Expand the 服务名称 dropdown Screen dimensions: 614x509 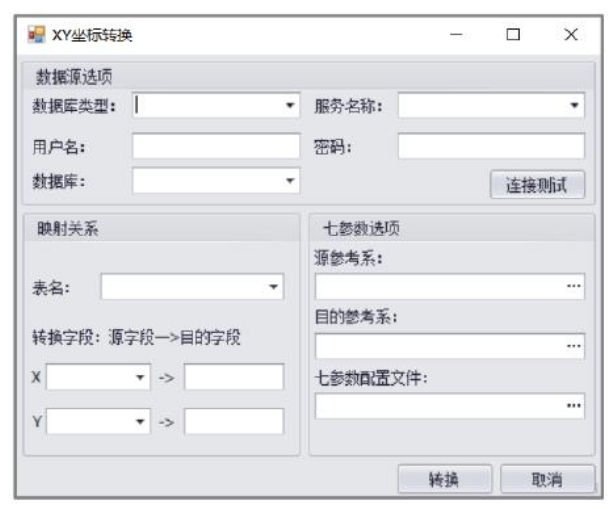[x=575, y=105]
